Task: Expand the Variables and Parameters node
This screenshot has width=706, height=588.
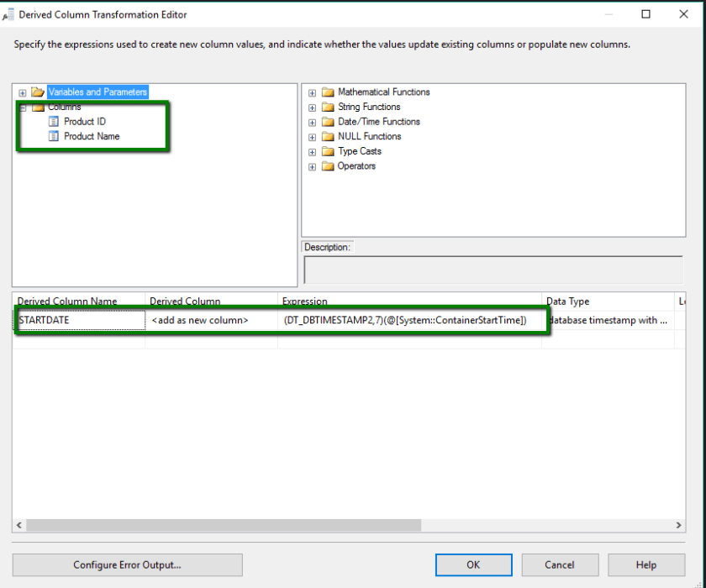Action: point(22,92)
